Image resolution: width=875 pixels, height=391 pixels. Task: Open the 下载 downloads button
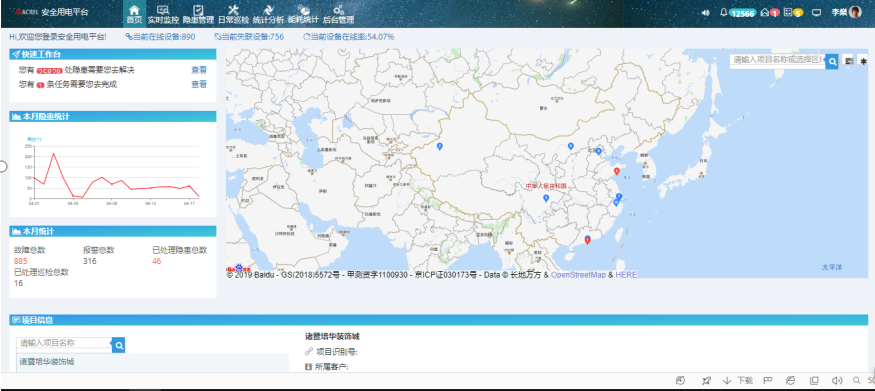pos(738,380)
